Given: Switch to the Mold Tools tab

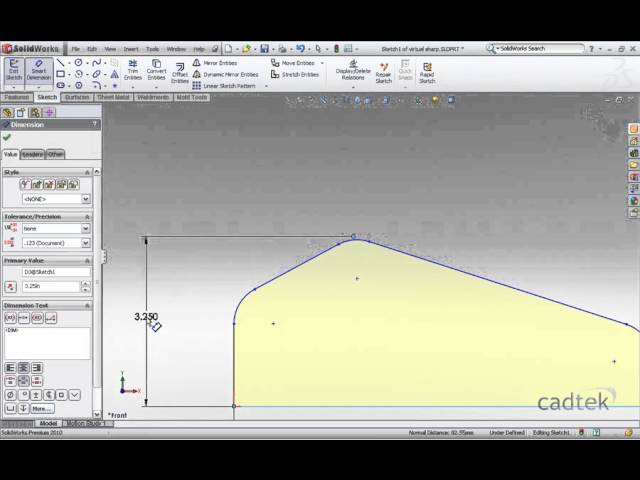Looking at the screenshot, I should point(192,97).
